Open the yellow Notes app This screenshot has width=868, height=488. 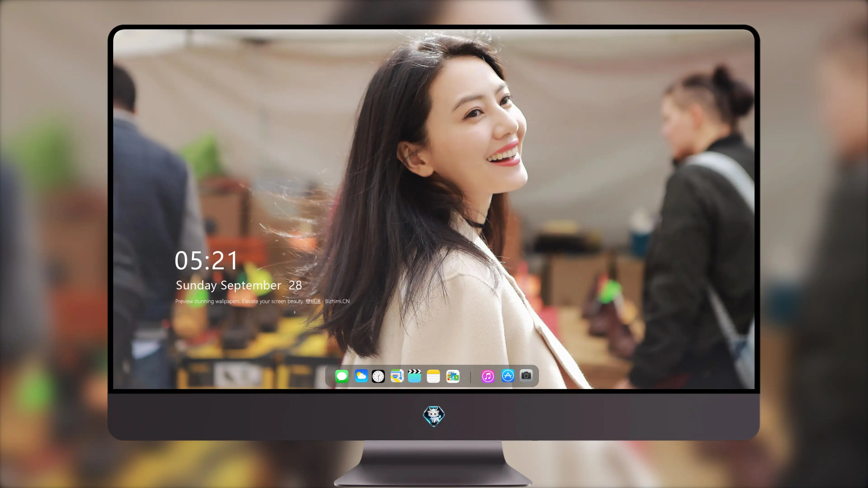[x=433, y=376]
